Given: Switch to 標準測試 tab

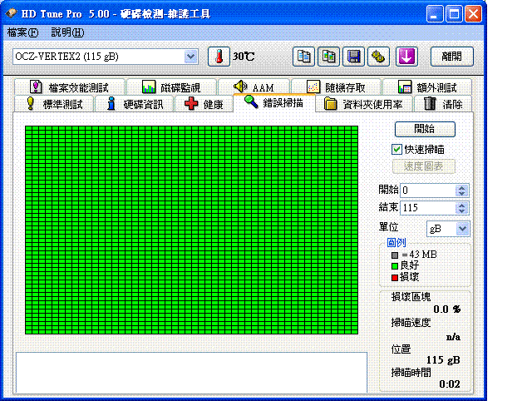Looking at the screenshot, I should pyautogui.click(x=54, y=103).
